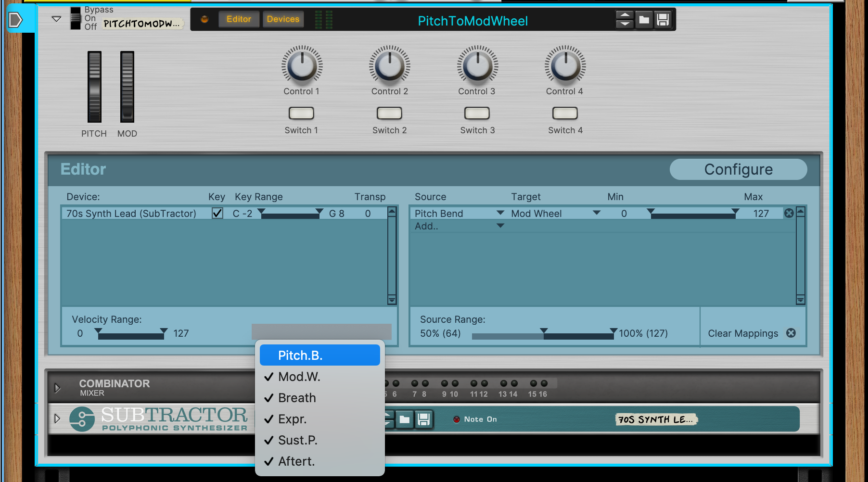Choose Pitch.B. in the popup menu

pos(320,355)
